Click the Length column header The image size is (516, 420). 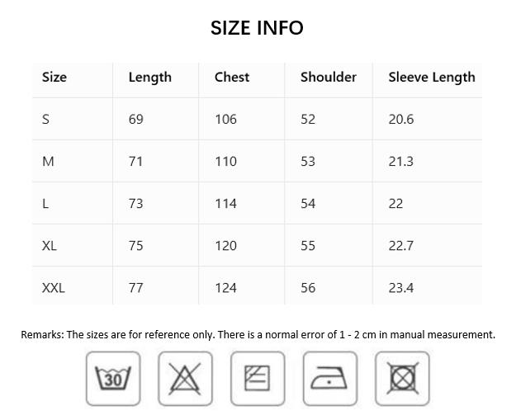coord(149,77)
